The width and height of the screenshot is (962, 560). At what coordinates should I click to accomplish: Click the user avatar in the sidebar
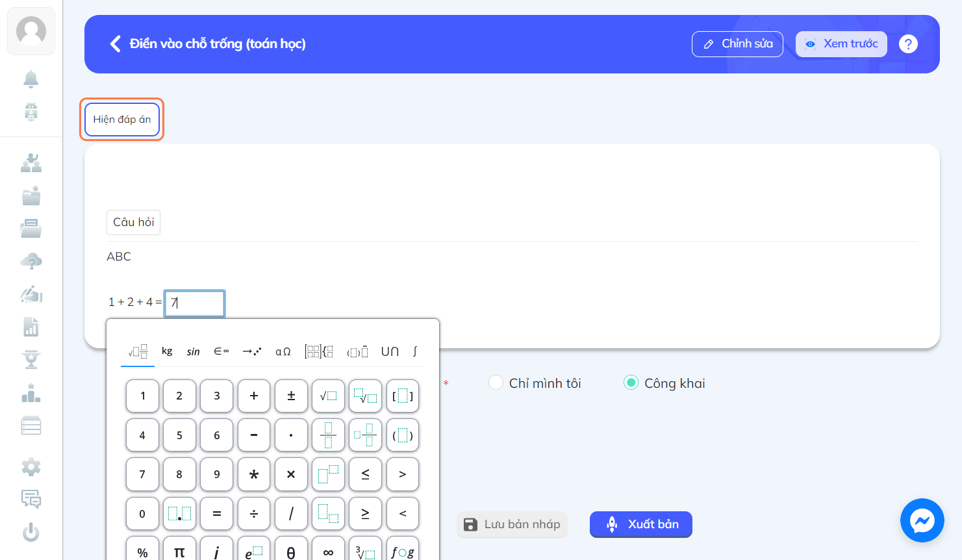pos(31,31)
